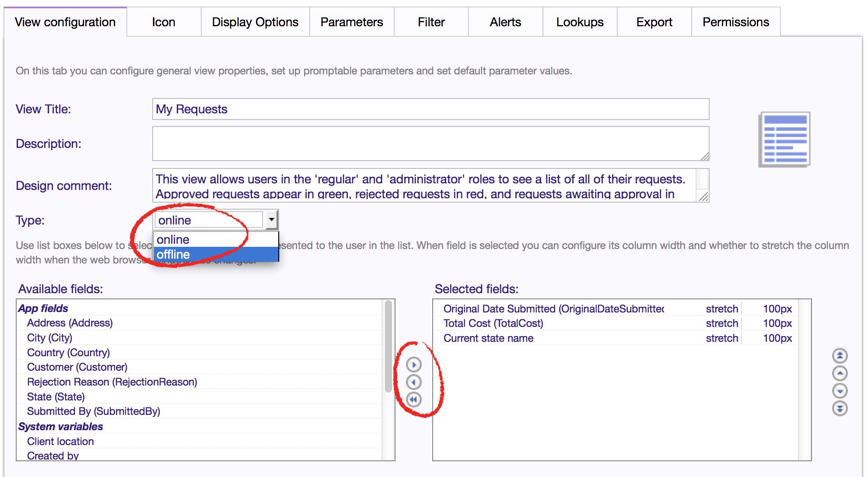
Task: Click the Design comment text area
Action: [x=430, y=186]
